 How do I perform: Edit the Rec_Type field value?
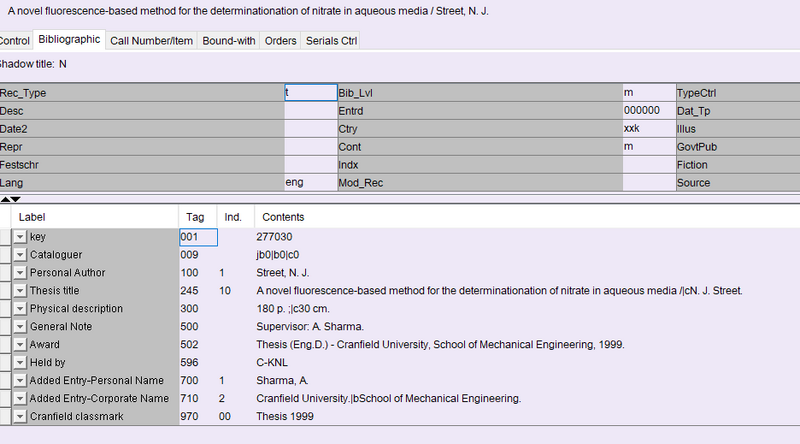click(311, 92)
